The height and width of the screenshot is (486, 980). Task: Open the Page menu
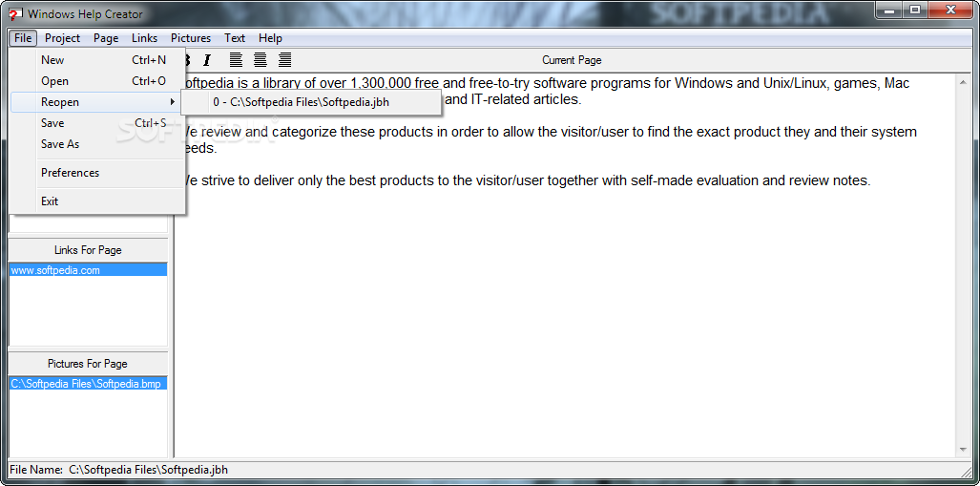[106, 38]
